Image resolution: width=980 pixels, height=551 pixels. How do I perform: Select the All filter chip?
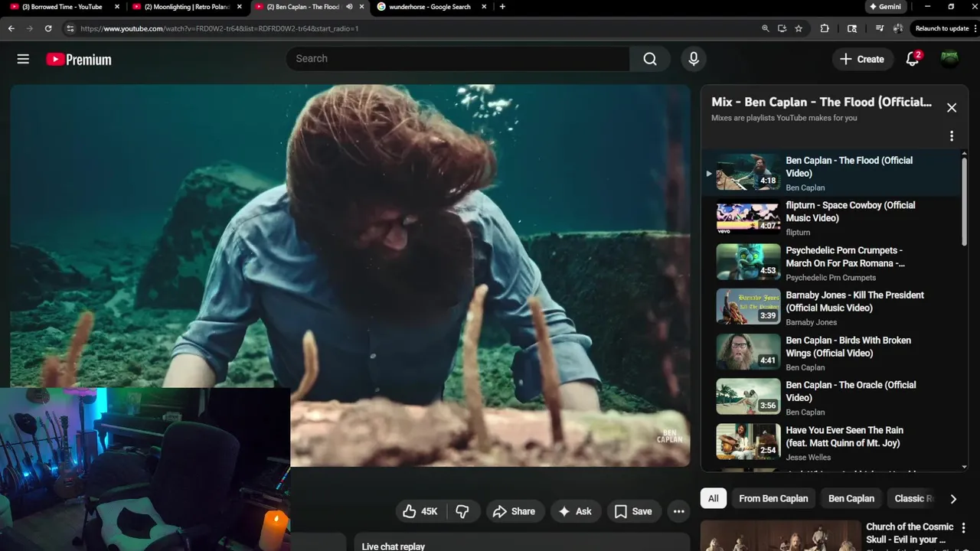(x=713, y=498)
